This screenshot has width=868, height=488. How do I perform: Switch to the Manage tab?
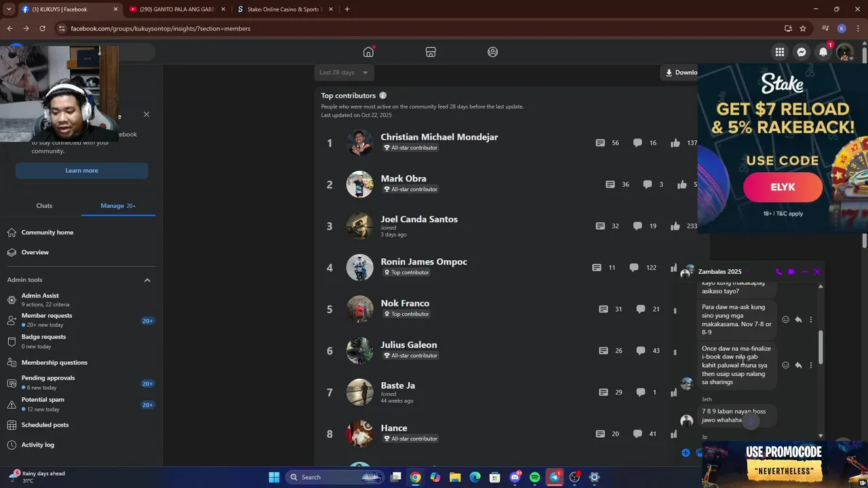coord(118,205)
